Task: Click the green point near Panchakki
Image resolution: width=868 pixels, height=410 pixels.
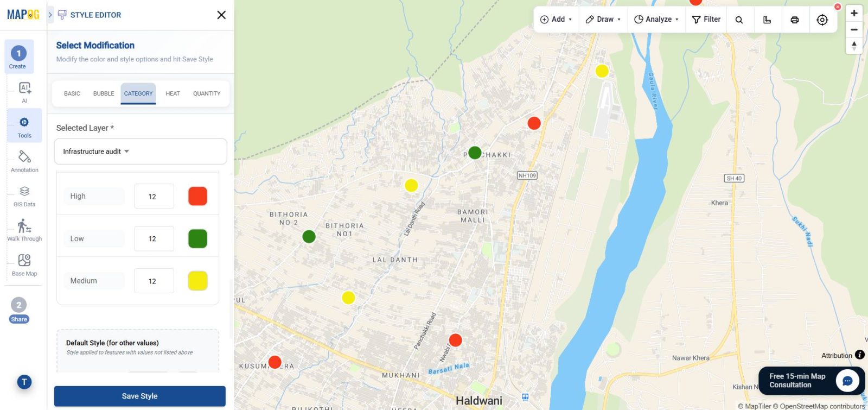Action: click(475, 153)
